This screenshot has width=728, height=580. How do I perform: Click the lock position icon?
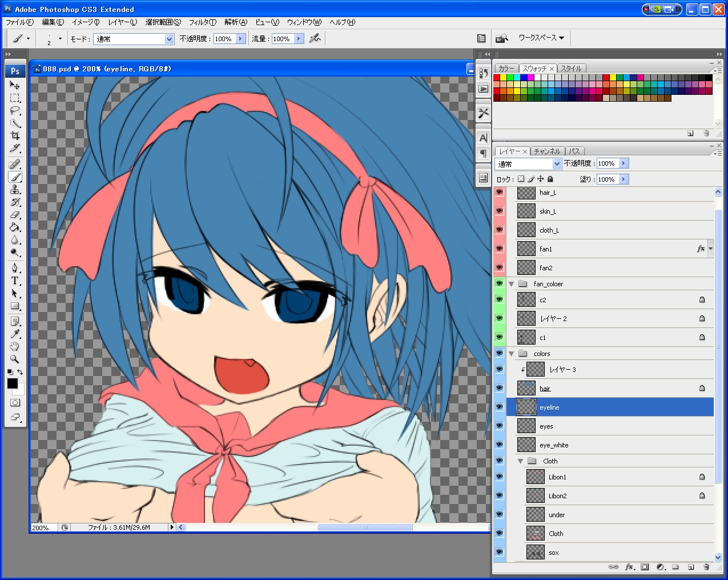[540, 179]
